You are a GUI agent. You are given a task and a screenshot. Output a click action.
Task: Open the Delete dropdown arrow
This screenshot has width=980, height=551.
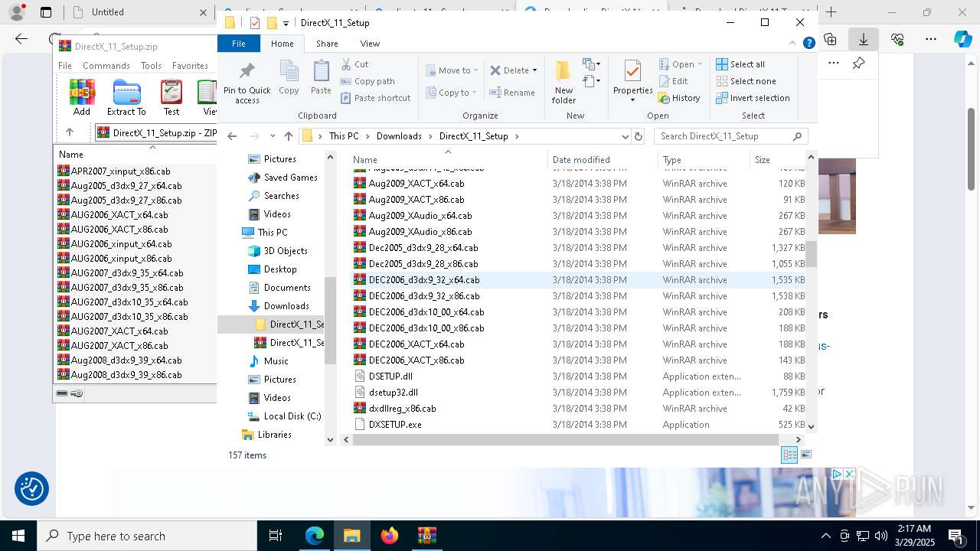534,70
